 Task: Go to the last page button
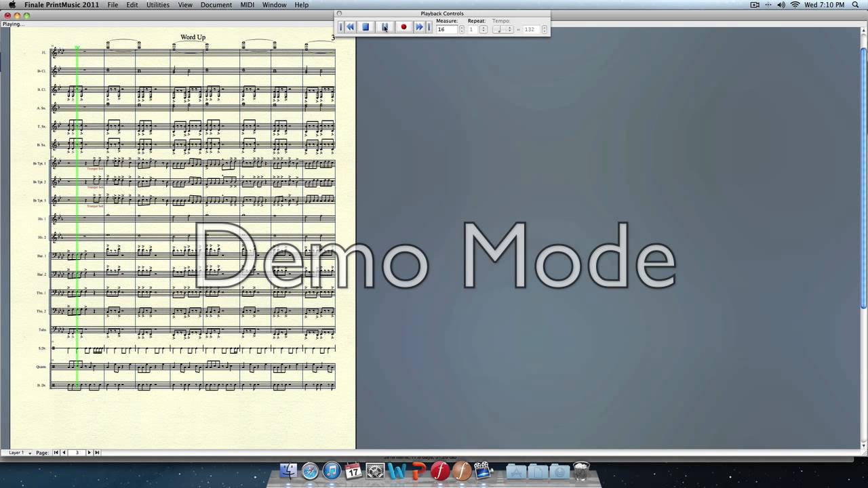click(x=96, y=453)
